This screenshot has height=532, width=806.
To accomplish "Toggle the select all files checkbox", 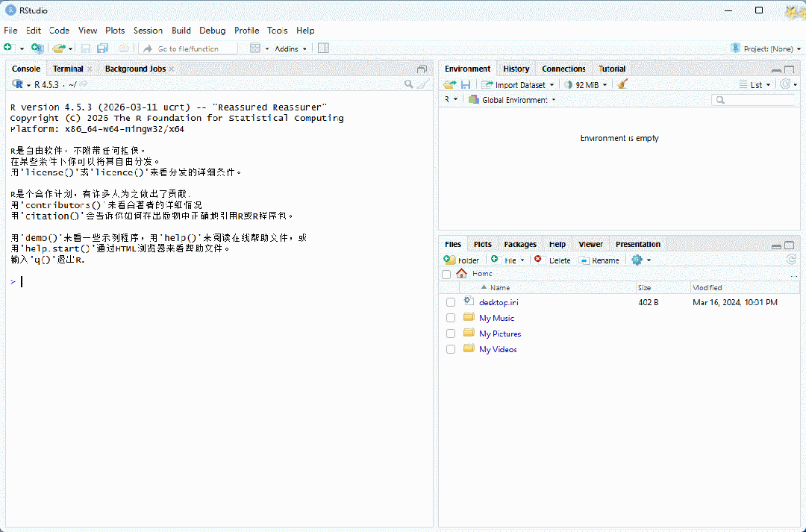I will click(x=446, y=275).
